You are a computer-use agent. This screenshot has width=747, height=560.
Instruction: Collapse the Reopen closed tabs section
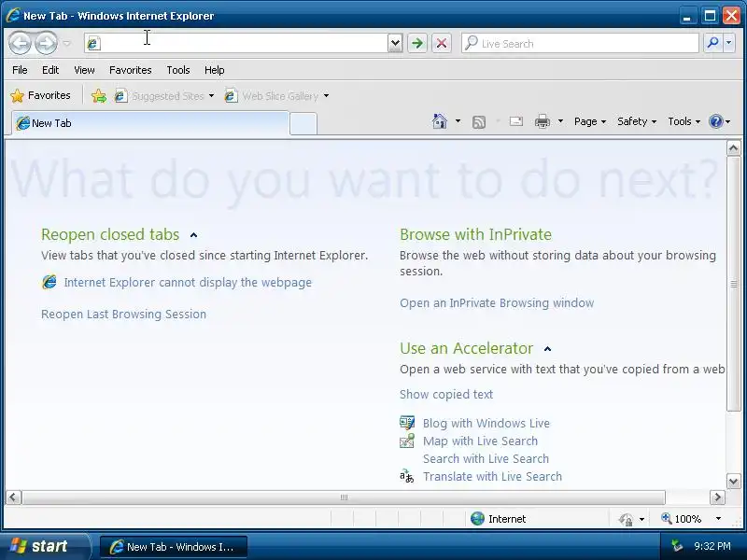click(193, 235)
